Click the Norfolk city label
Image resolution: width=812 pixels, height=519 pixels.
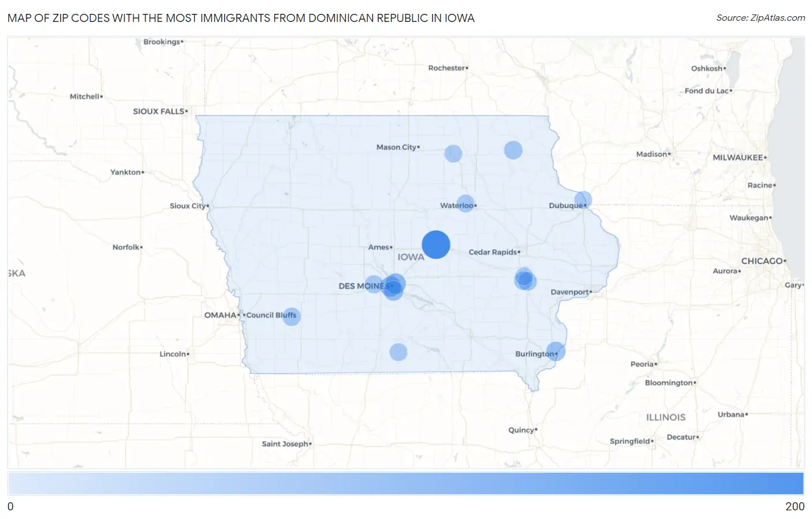coord(127,248)
